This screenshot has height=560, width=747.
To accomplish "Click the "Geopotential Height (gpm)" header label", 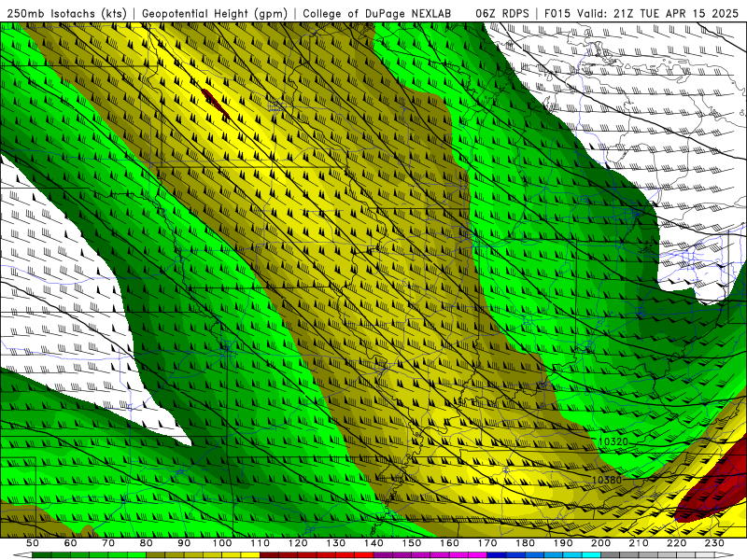I will click(215, 13).
